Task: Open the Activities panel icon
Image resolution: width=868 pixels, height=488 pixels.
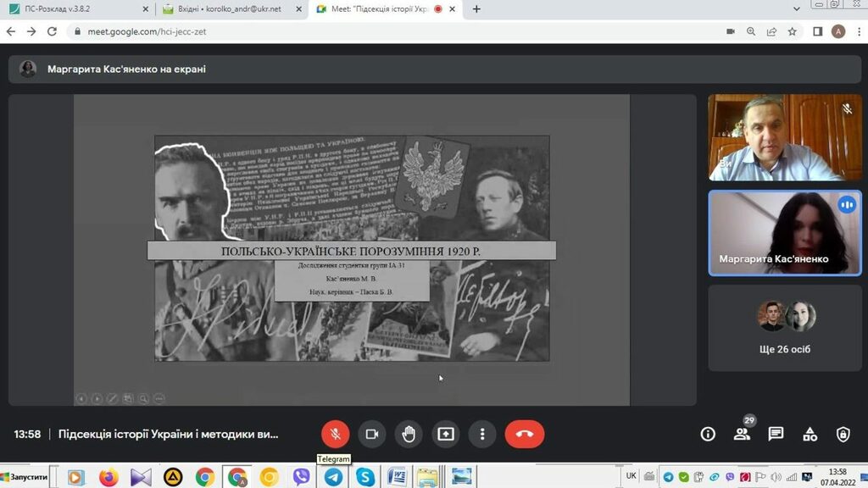Action: 810,434
